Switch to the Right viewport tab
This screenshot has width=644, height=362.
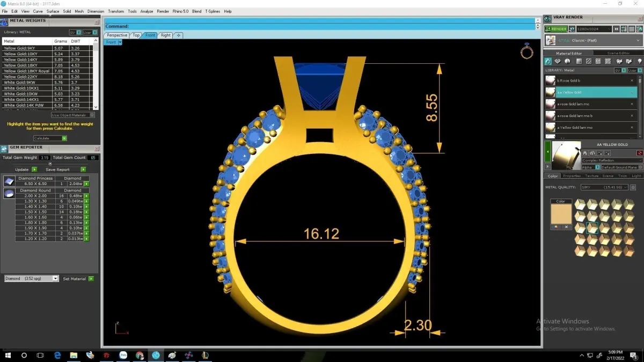pos(165,35)
